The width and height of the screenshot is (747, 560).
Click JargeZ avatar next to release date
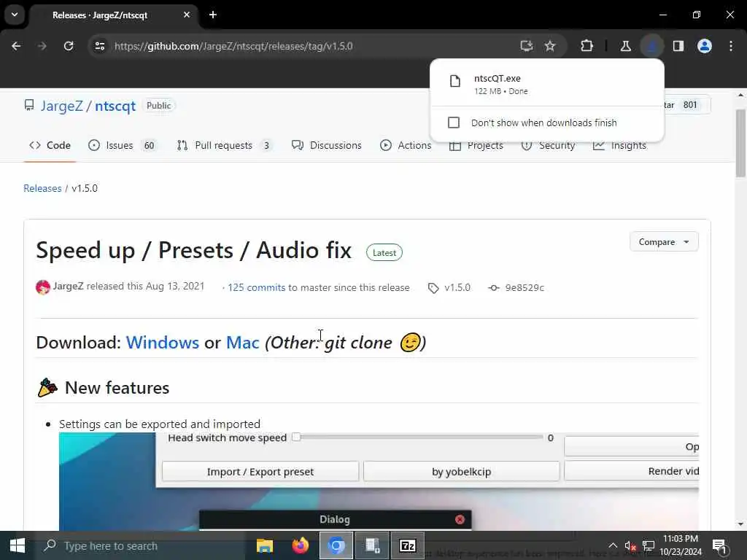tap(43, 287)
